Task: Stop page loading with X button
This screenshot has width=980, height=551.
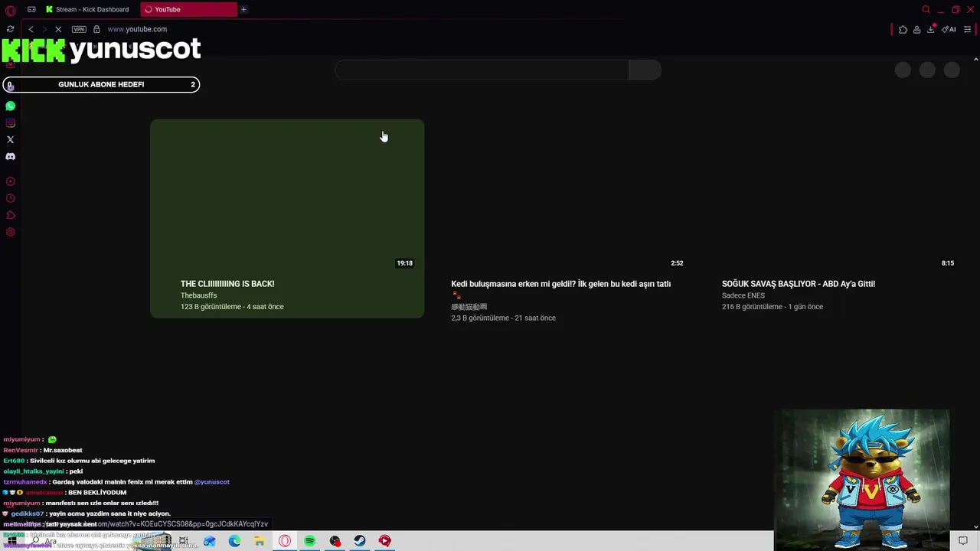Action: tap(58, 29)
